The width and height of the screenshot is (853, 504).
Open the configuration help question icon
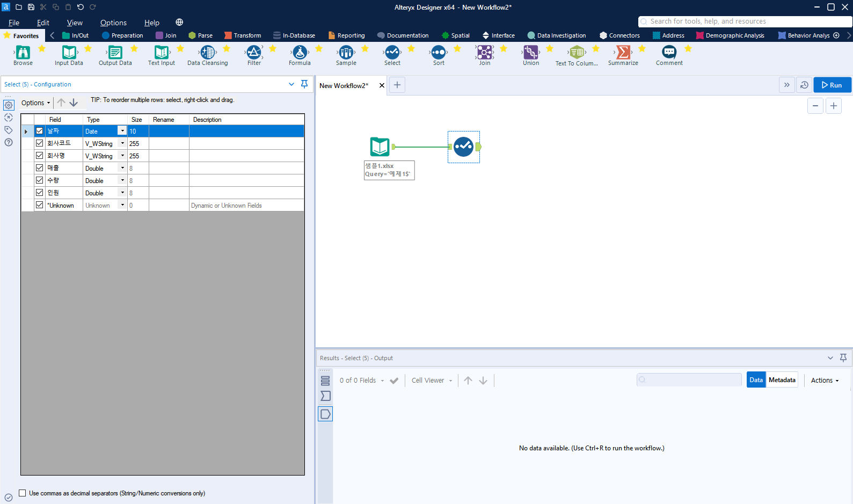[x=9, y=142]
